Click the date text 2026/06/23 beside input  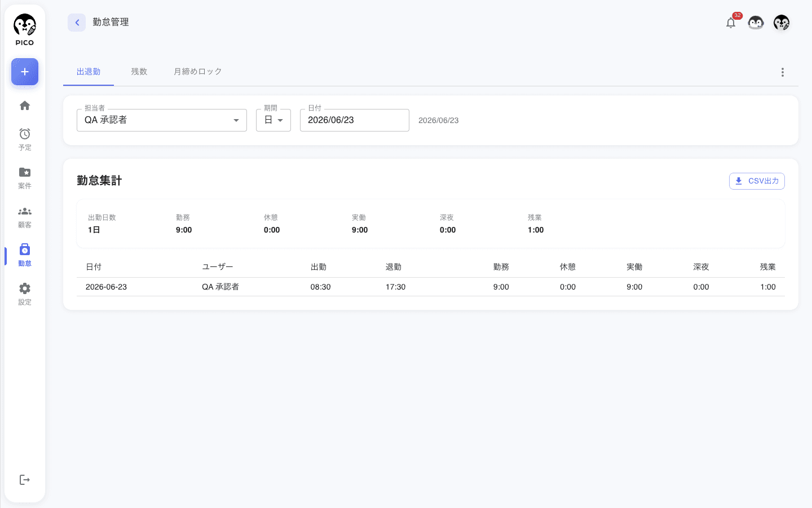(439, 120)
